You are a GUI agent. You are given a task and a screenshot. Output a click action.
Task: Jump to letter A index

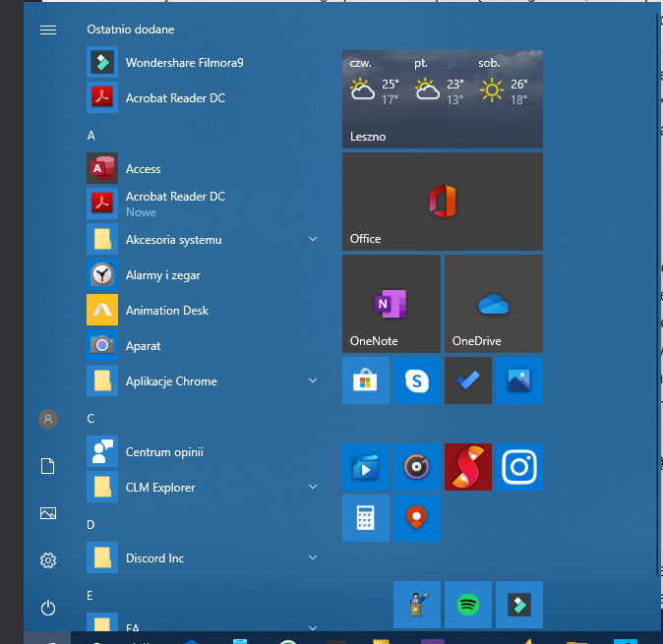(x=91, y=136)
